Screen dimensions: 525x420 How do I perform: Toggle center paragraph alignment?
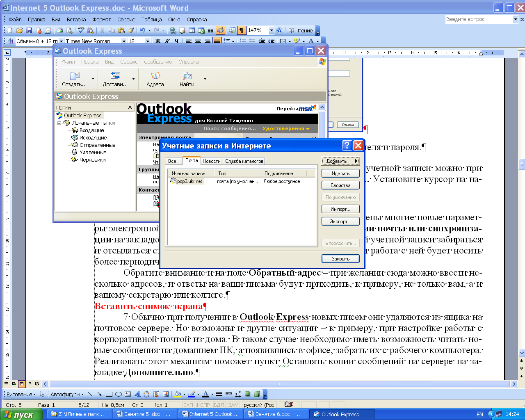point(198,41)
